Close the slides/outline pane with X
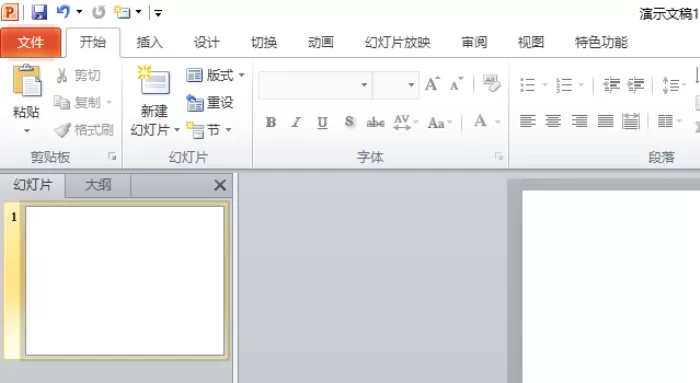This screenshot has width=700, height=383. [x=220, y=185]
